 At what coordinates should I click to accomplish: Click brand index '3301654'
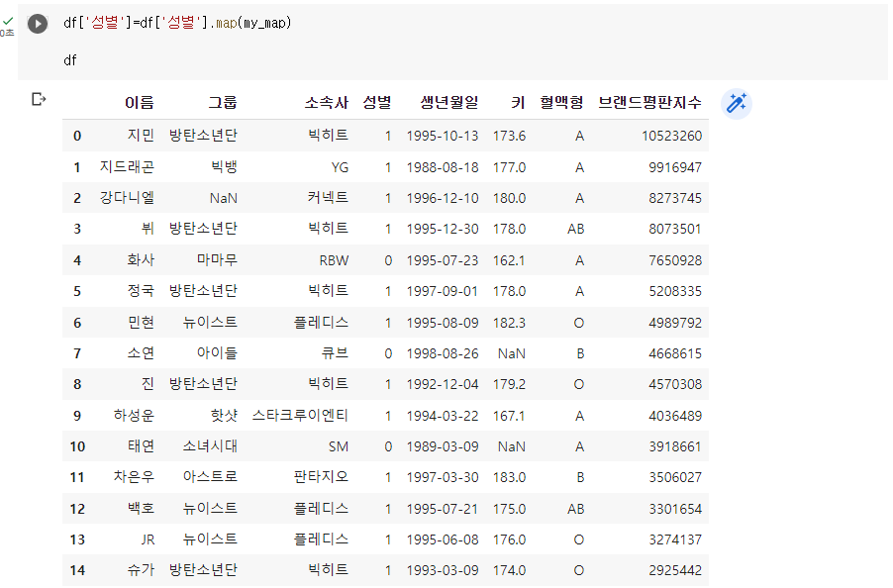675,509
